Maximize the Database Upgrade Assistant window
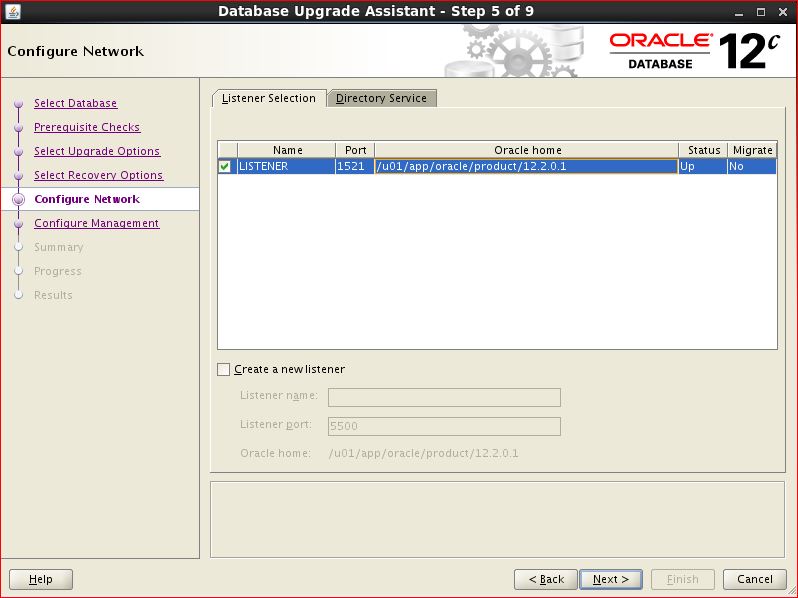This screenshot has height=598, width=798. point(760,11)
